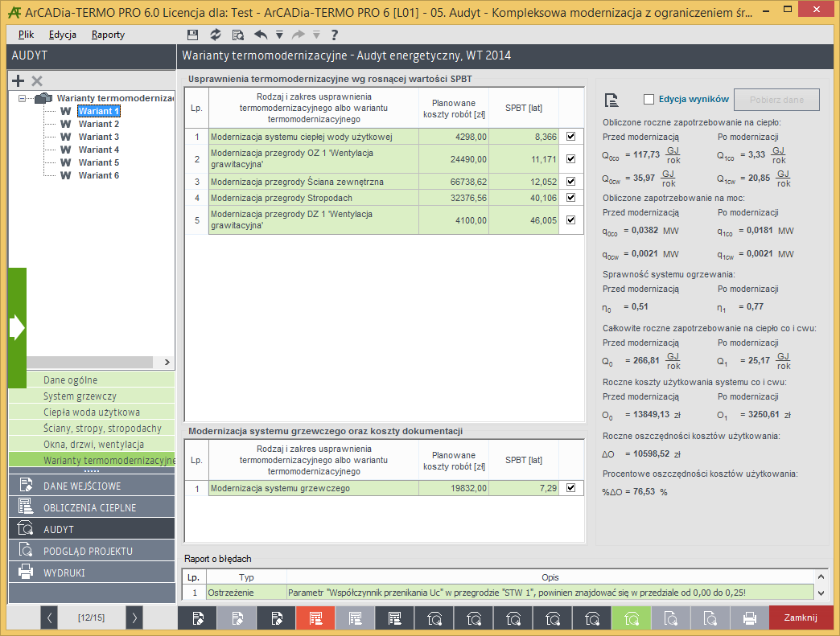840x636 pixels.
Task: Open the Plik menu
Action: point(26,35)
